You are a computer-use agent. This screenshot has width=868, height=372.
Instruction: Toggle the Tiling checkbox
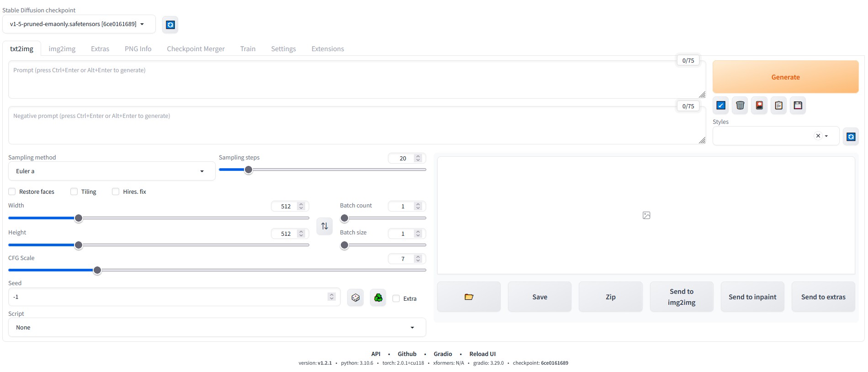(x=74, y=191)
